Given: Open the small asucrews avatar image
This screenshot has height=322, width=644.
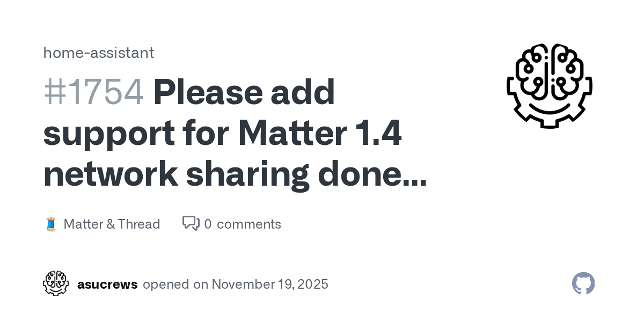Looking at the screenshot, I should point(56,283).
